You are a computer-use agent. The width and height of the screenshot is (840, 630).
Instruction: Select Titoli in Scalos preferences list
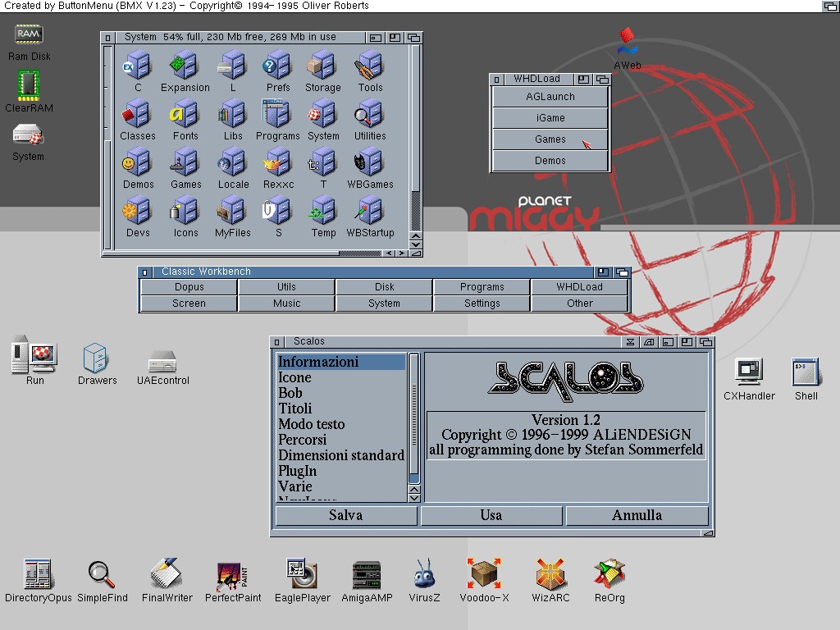(x=341, y=409)
